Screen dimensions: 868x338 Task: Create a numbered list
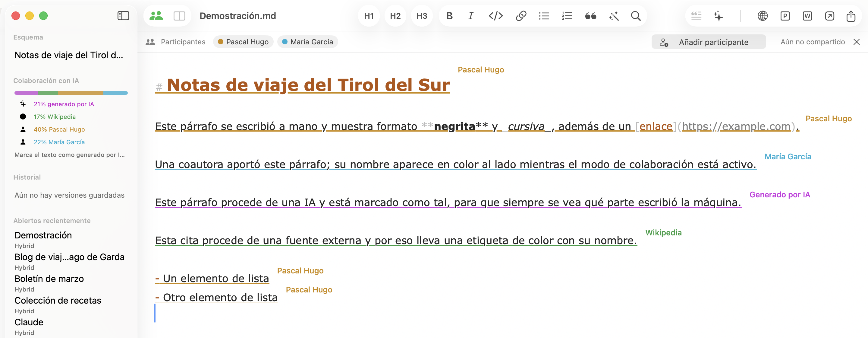pos(567,16)
